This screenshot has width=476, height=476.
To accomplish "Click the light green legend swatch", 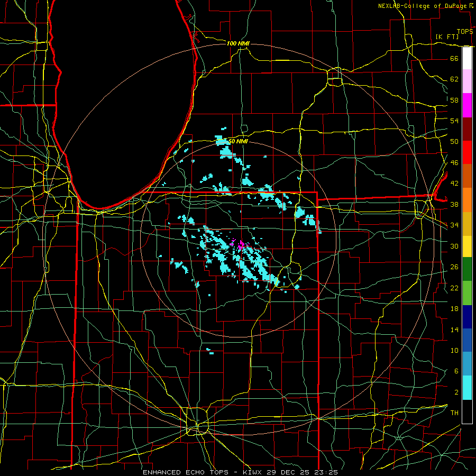I will [x=467, y=293].
